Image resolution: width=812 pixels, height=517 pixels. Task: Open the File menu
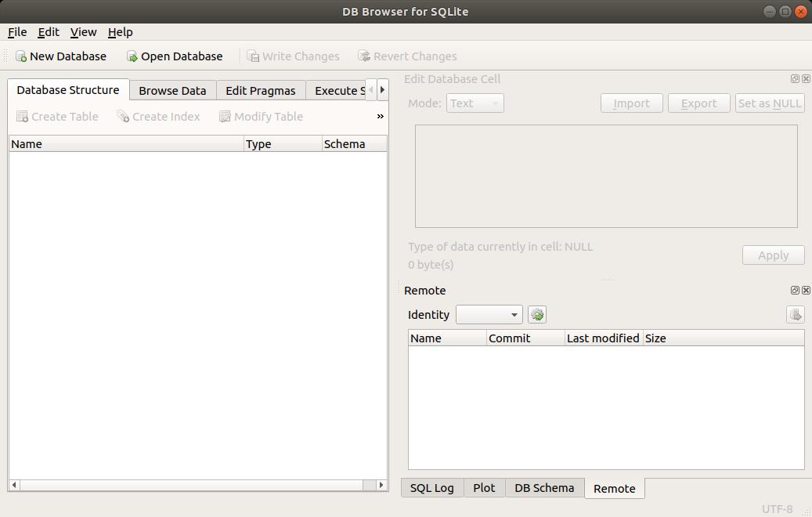(16, 32)
